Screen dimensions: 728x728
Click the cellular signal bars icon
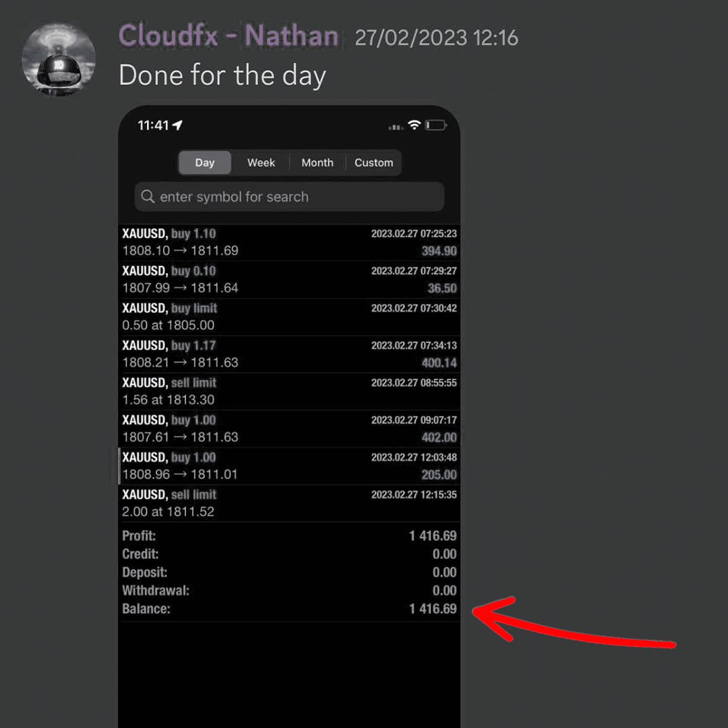tap(396, 127)
